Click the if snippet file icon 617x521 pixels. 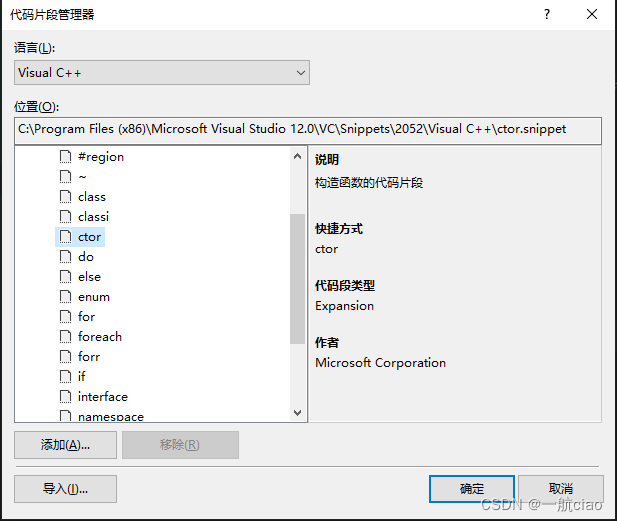point(65,377)
